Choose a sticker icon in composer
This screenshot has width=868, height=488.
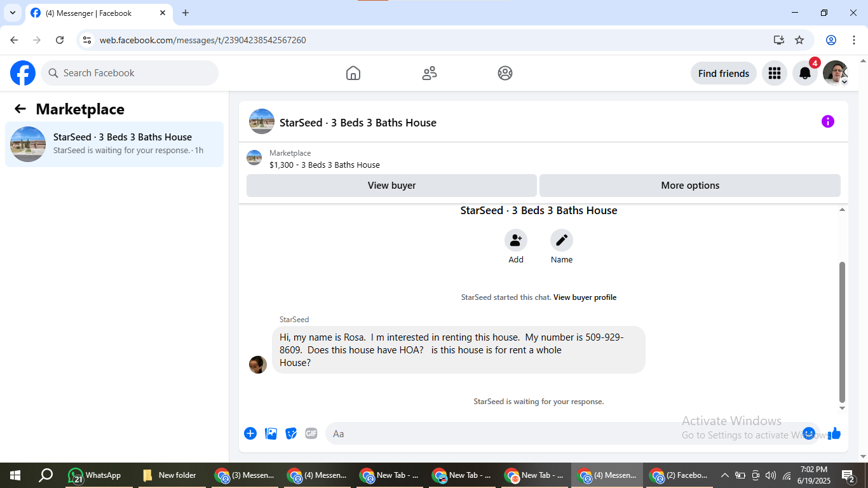tap(291, 433)
